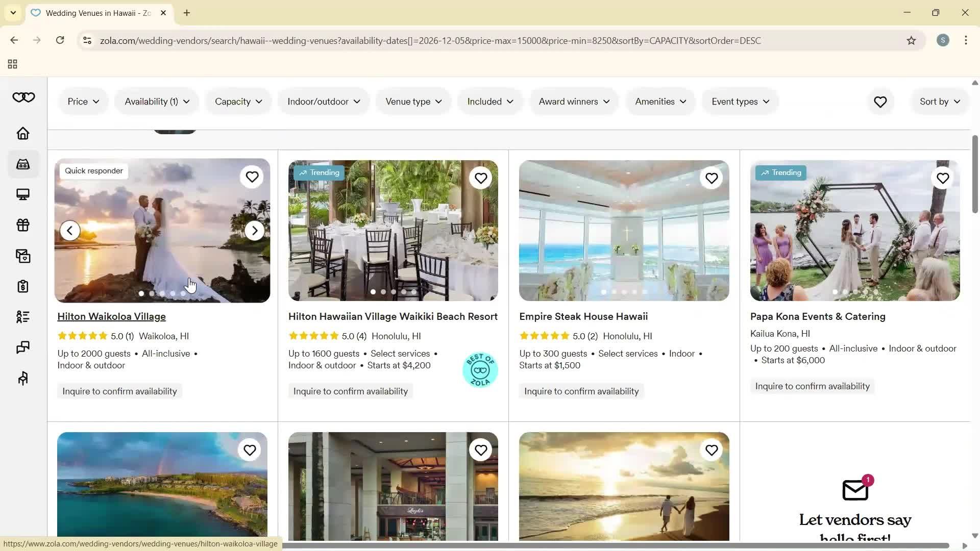
Task: Open the Hilton Waikoloa Village listing link
Action: [x=111, y=316]
